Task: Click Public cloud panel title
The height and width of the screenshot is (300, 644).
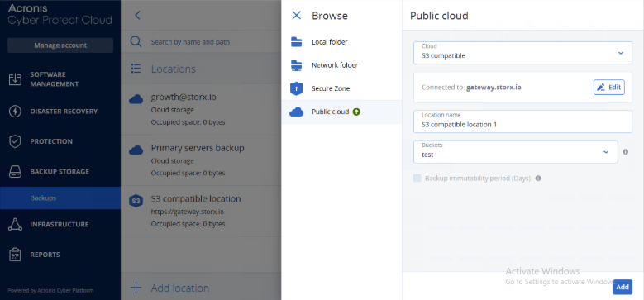Action: (x=439, y=16)
